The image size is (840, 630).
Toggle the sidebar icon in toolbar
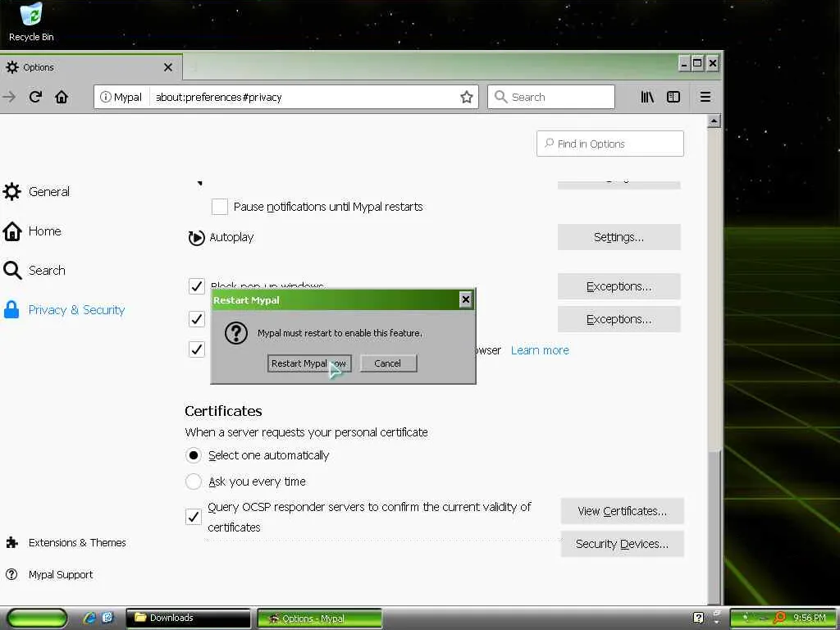pyautogui.click(x=673, y=97)
